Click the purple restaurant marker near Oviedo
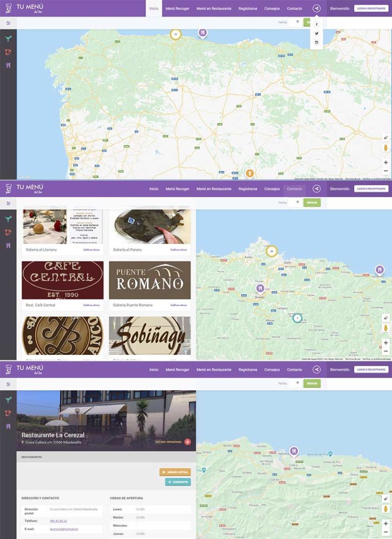 click(260, 288)
